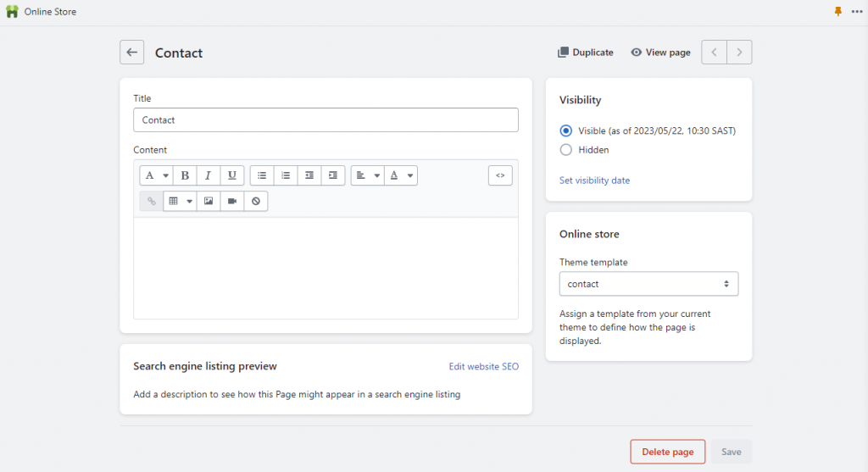Select the Visible radio option
Screen dimensions: 868x472
[566, 131]
